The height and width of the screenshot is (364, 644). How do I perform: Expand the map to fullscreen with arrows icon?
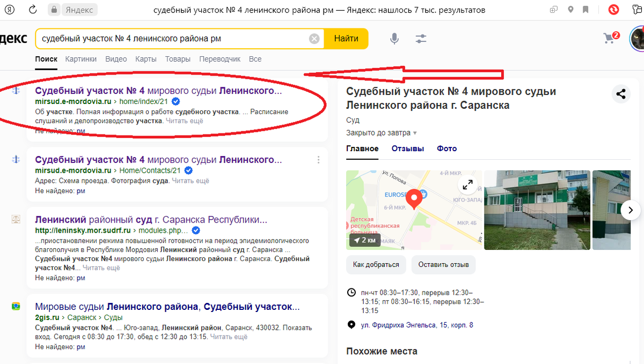pos(467,185)
